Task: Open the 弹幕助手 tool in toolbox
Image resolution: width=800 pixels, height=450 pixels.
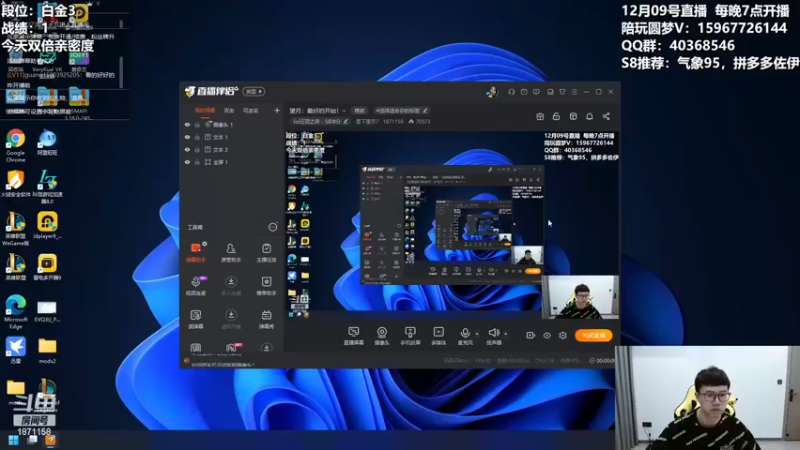Action: (x=195, y=252)
